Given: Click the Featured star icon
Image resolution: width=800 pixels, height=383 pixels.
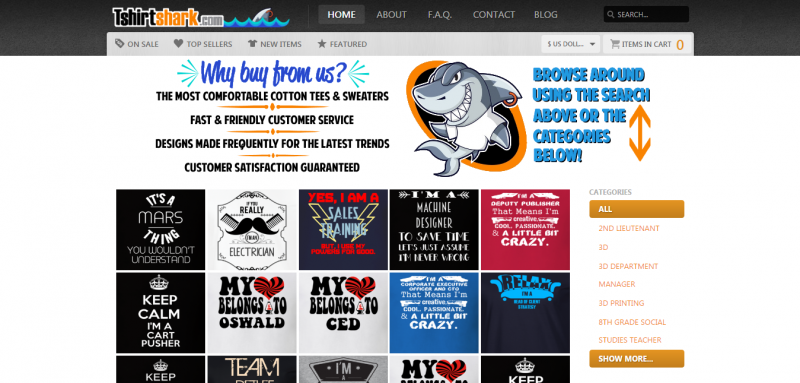Looking at the screenshot, I should [x=321, y=43].
